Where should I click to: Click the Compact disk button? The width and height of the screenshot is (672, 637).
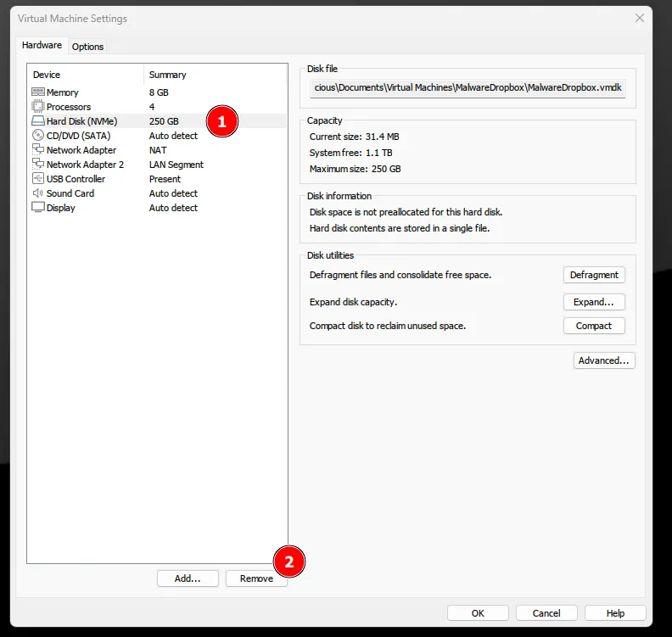pyautogui.click(x=594, y=326)
